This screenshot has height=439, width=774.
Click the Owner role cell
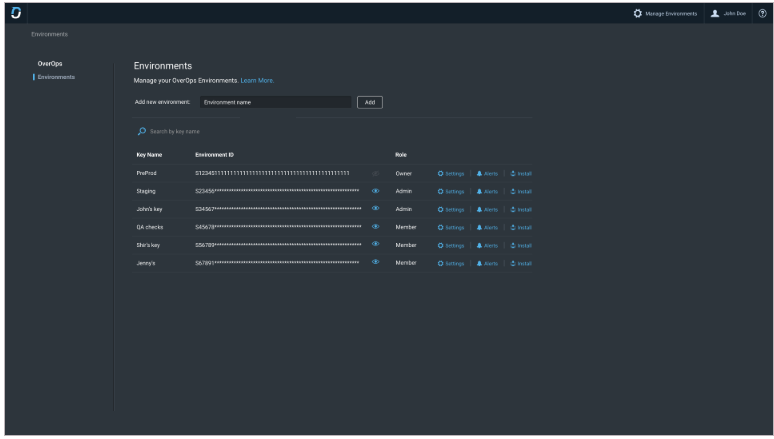click(403, 174)
